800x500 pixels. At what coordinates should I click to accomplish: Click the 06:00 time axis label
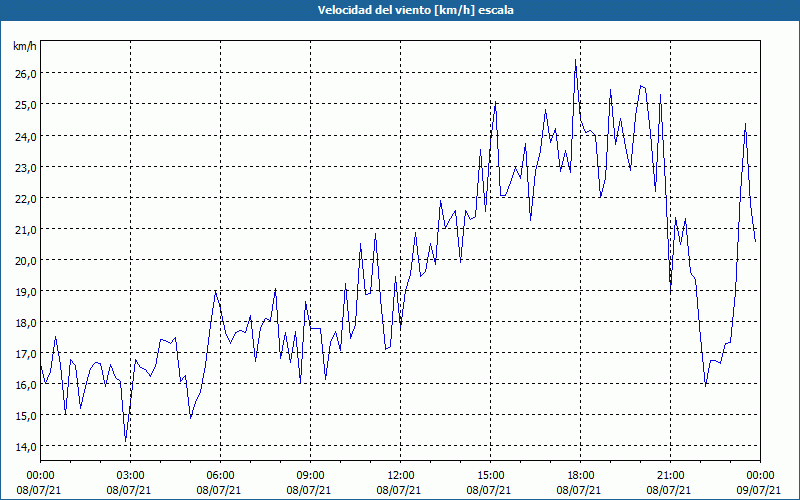pos(220,476)
